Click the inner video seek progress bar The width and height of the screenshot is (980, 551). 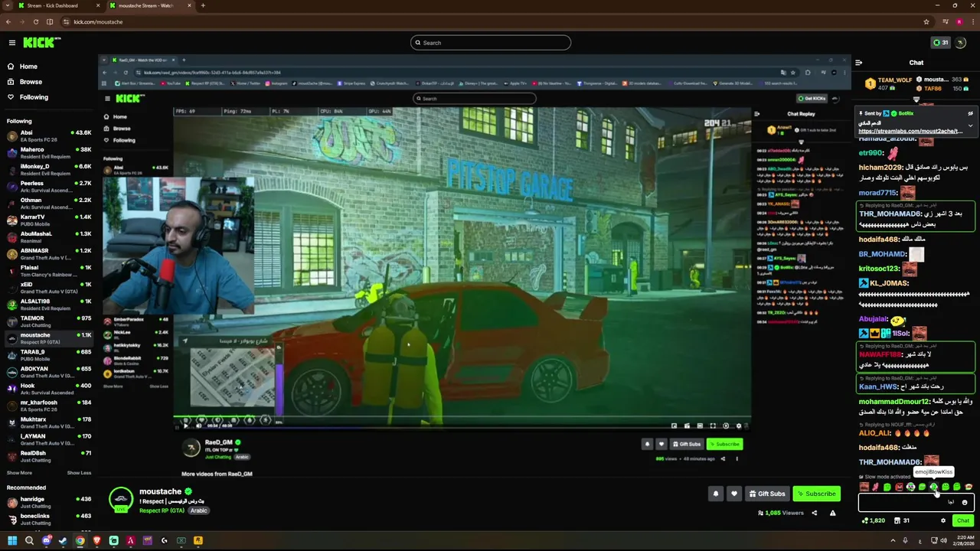point(462,417)
